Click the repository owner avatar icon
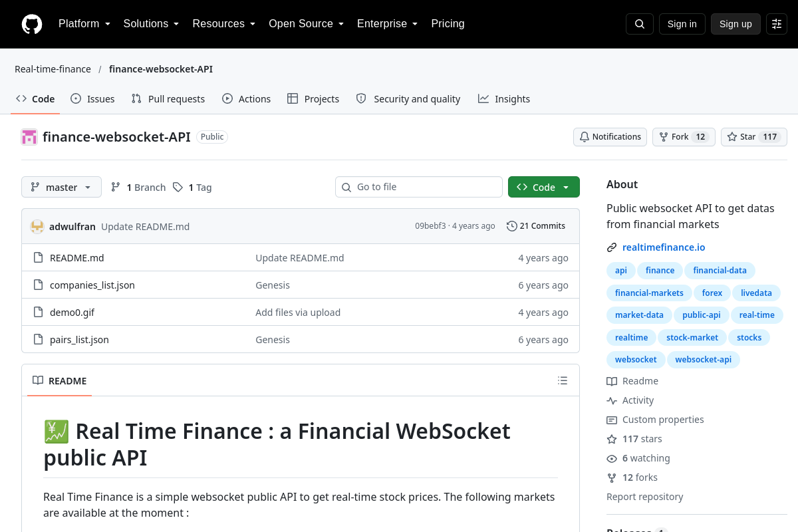The width and height of the screenshot is (798, 532). 29,137
